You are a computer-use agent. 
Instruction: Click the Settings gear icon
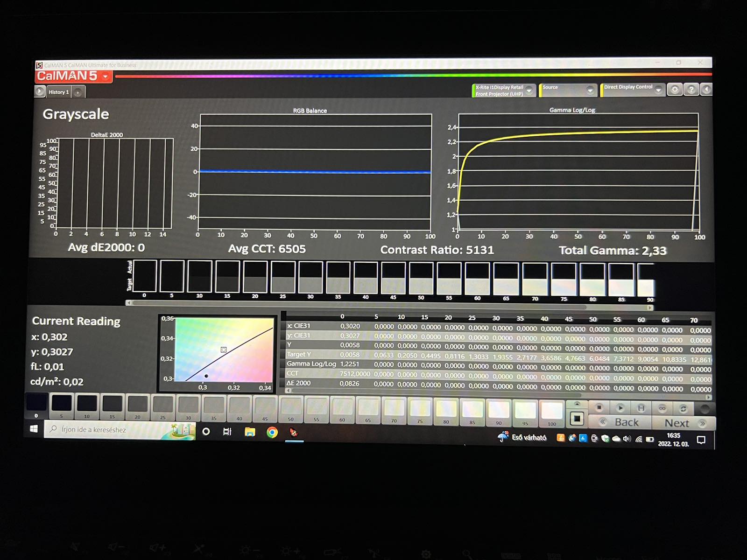click(675, 90)
